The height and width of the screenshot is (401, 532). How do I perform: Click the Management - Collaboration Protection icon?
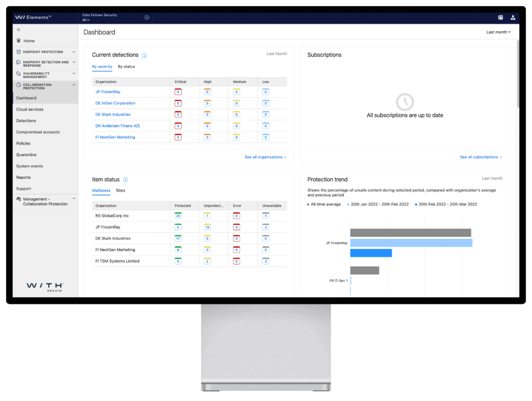[x=19, y=199]
